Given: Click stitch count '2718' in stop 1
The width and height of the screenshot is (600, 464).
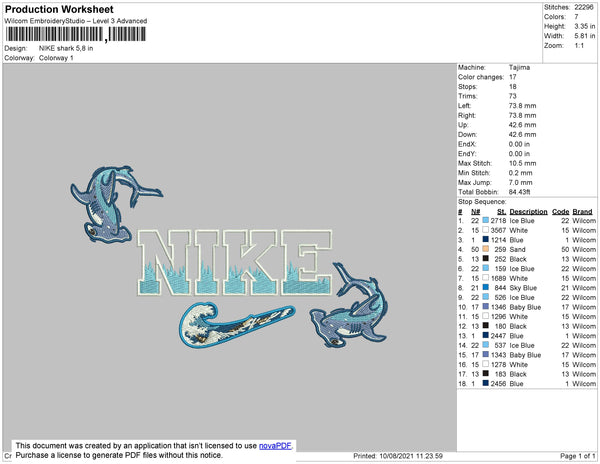Looking at the screenshot, I should (499, 220).
